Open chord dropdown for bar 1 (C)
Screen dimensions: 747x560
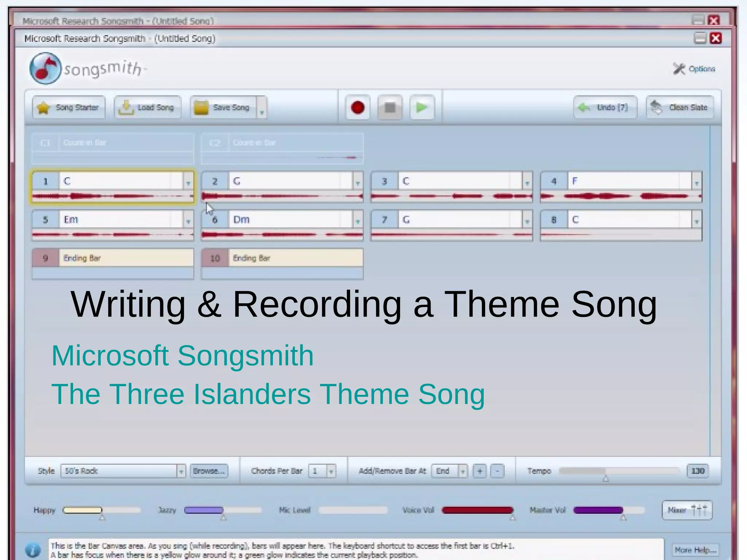[188, 182]
